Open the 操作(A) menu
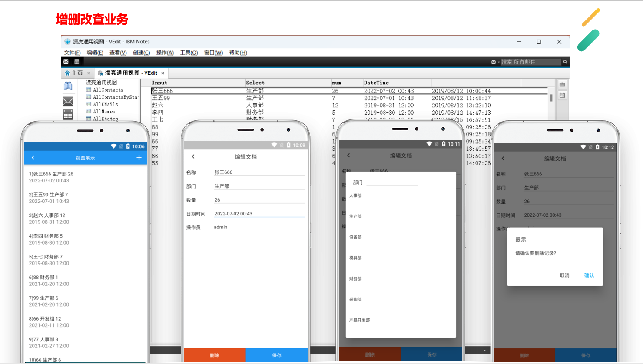This screenshot has height=364, width=643. pyautogui.click(x=165, y=53)
